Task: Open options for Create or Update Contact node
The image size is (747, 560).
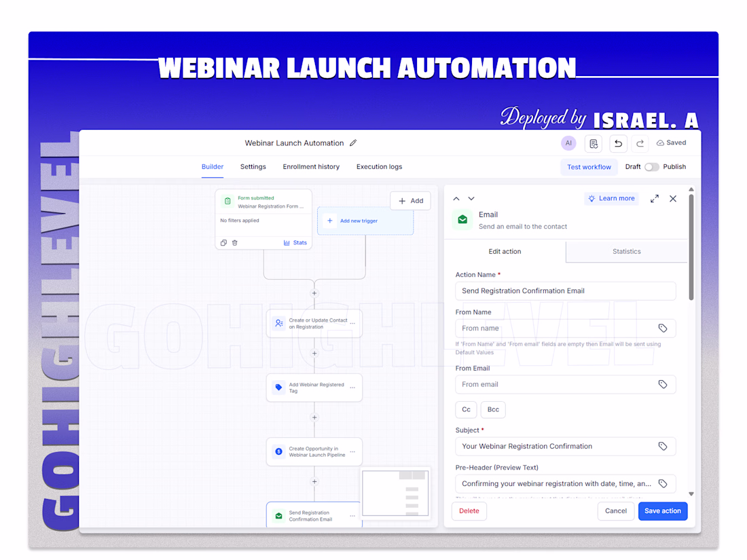Action: [x=352, y=323]
